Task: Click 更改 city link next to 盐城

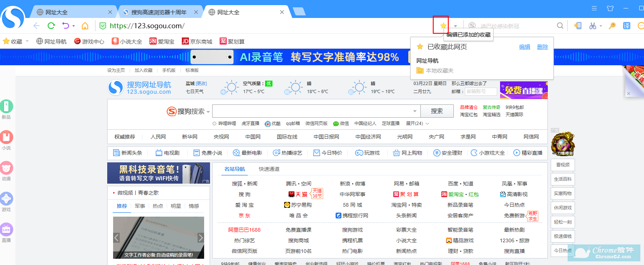Action: tap(202, 84)
